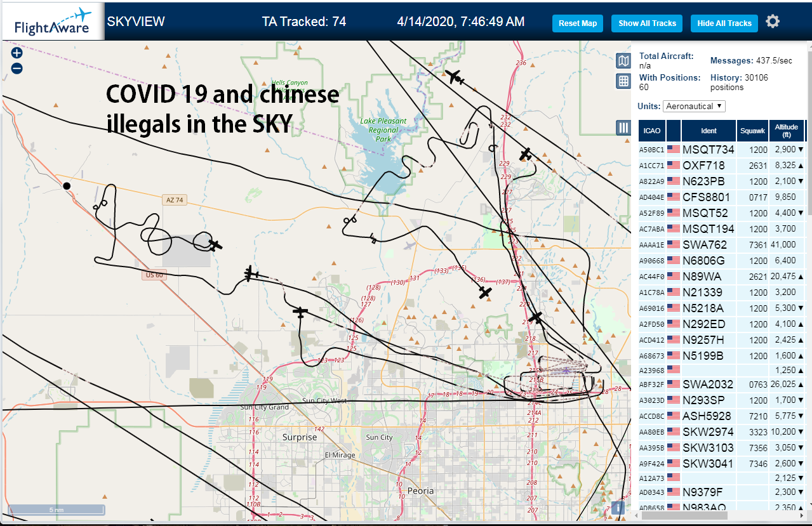
Task: Click the black dot site marker
Action: pyautogui.click(x=67, y=185)
